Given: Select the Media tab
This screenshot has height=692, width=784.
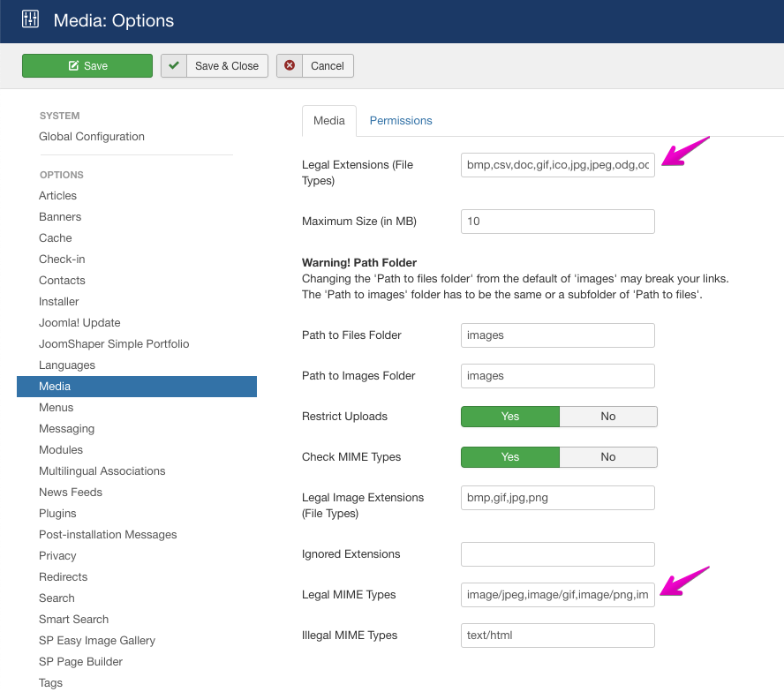Looking at the screenshot, I should click(329, 121).
